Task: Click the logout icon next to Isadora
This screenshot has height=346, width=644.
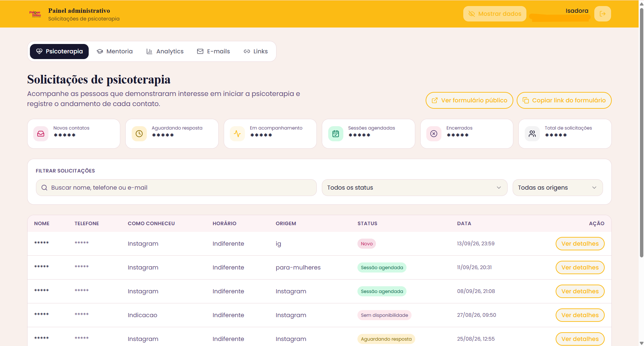Action: [x=602, y=14]
